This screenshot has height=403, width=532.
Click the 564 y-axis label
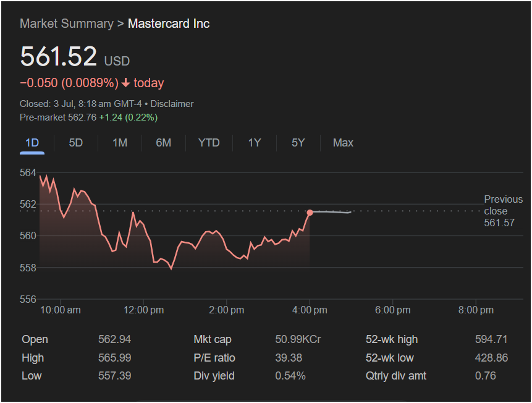pyautogui.click(x=28, y=173)
